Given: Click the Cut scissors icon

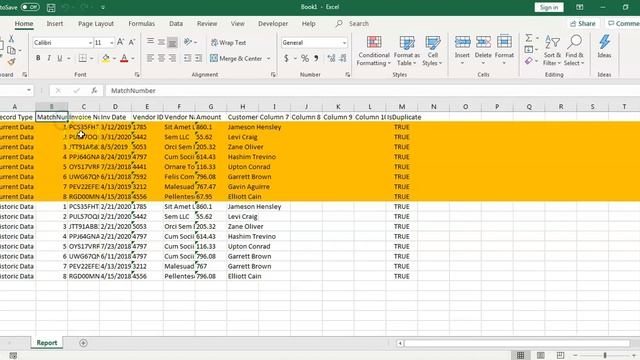Looking at the screenshot, I should pyautogui.click(x=11, y=39).
